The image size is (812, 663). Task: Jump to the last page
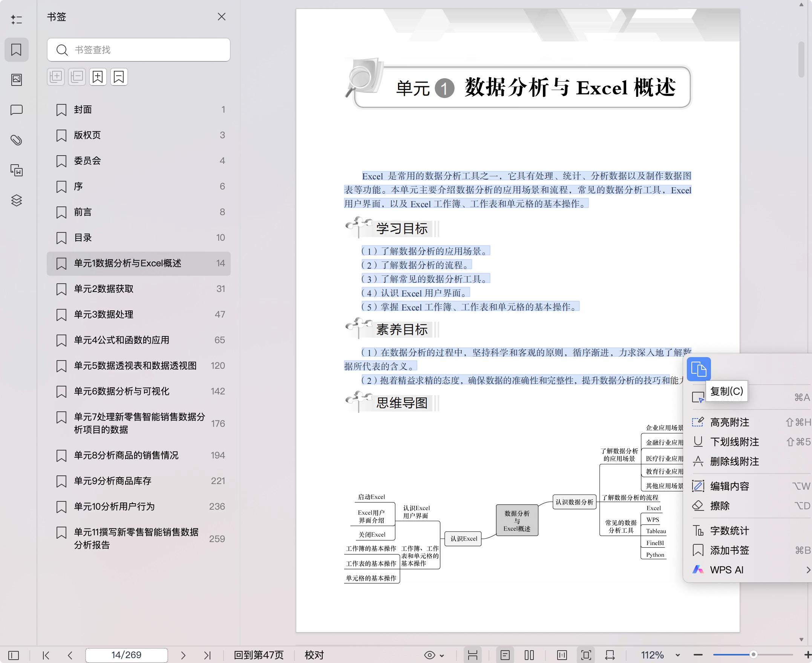click(x=207, y=655)
